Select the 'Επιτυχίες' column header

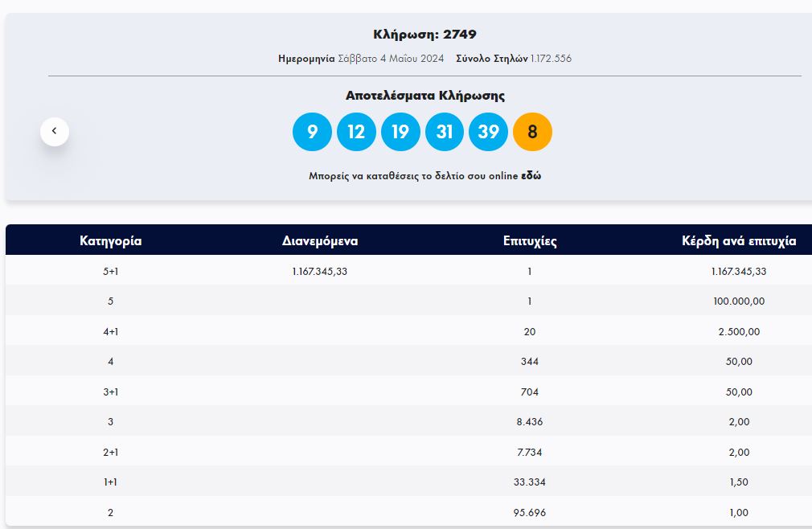[x=530, y=240]
